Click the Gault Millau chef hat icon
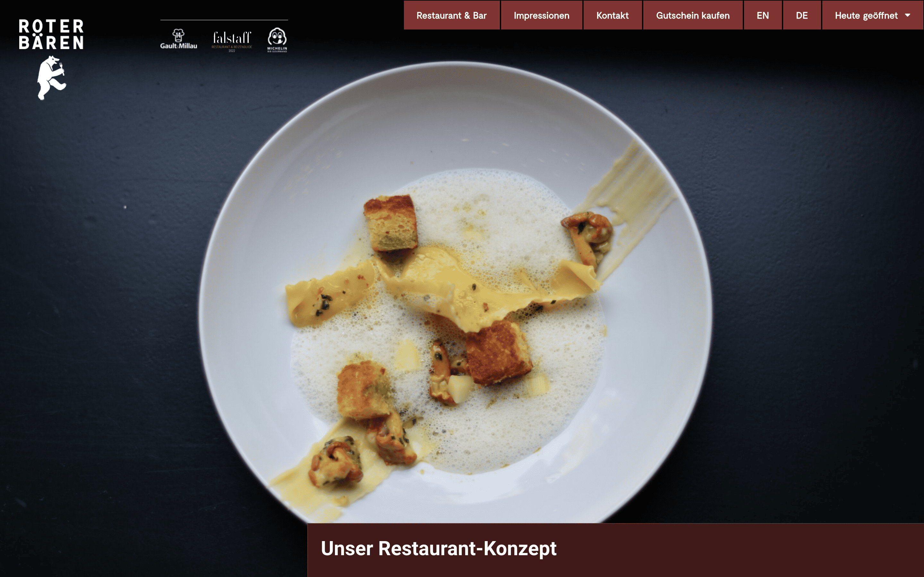Screen dimensions: 924x577 pyautogui.click(x=178, y=35)
